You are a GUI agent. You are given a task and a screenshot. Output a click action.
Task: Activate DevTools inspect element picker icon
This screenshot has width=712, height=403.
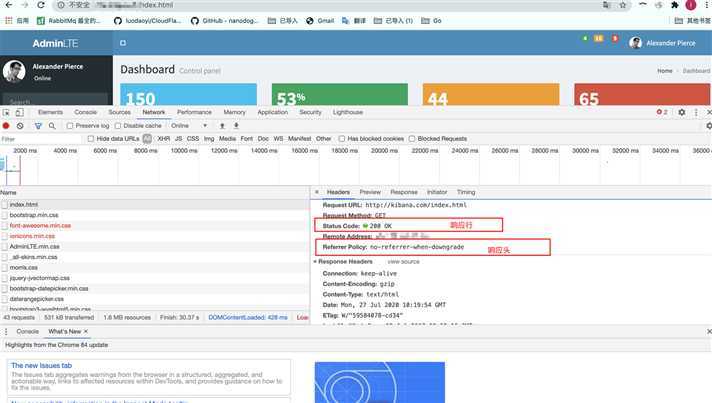(6, 113)
